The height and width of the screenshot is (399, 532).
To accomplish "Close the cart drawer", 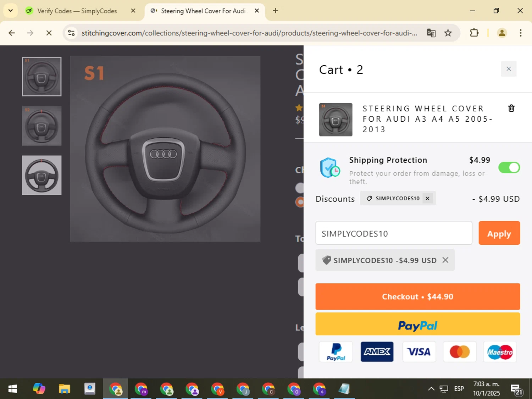I will point(509,69).
